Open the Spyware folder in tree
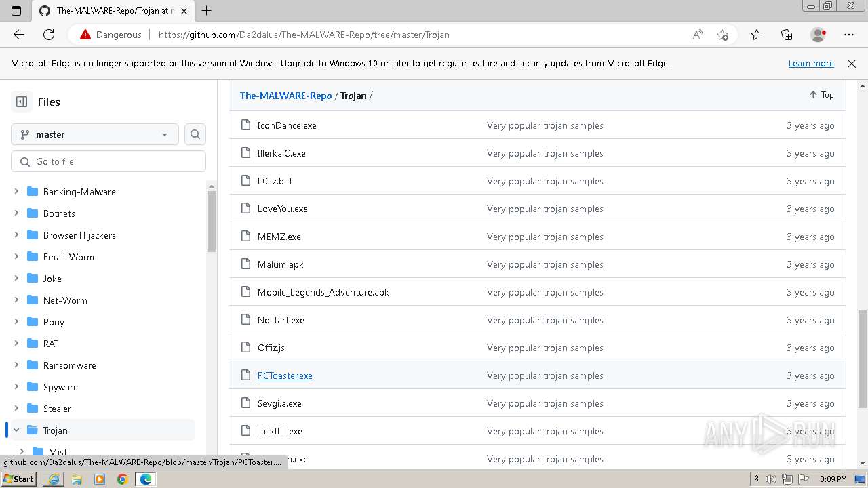The image size is (868, 488). tap(60, 387)
